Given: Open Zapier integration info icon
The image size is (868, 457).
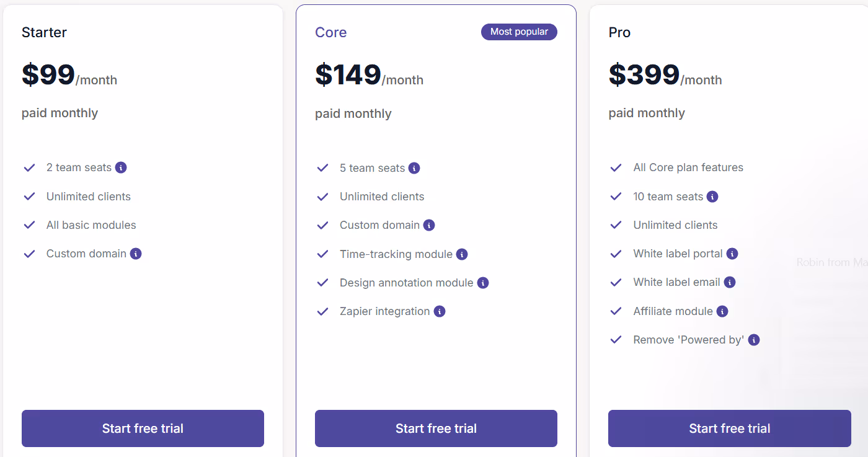Looking at the screenshot, I should click(x=440, y=311).
